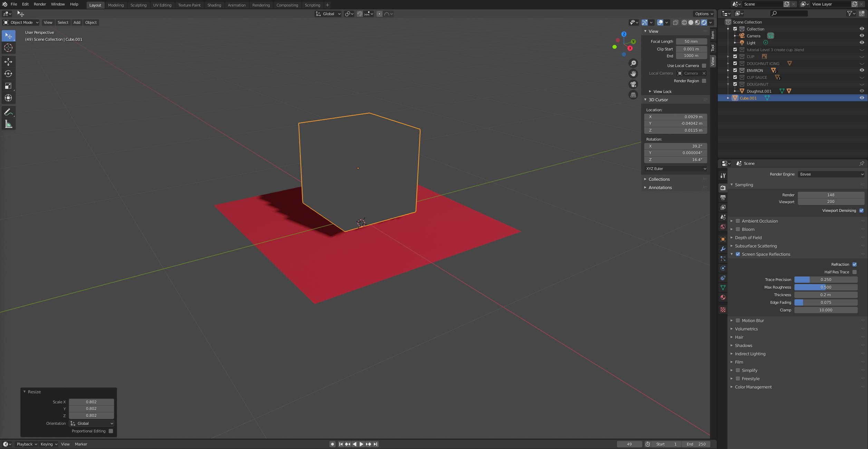Open the timeline Marker menu
Image resolution: width=868 pixels, height=449 pixels.
click(x=81, y=445)
